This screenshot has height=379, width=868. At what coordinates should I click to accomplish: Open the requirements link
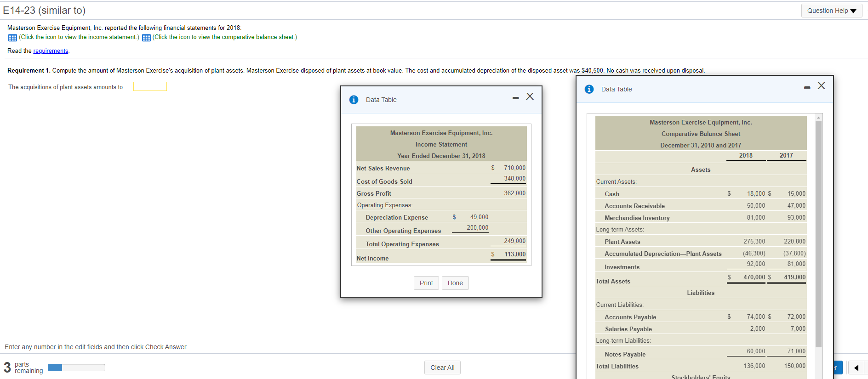point(51,51)
